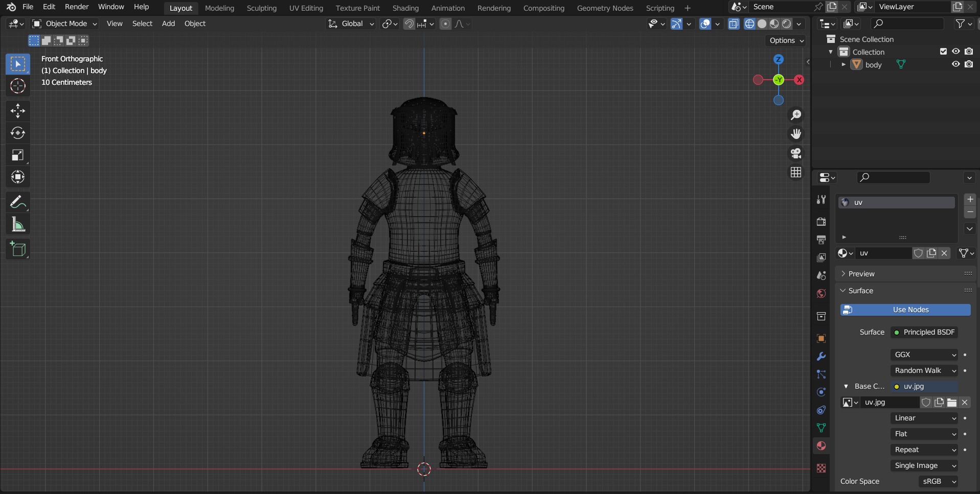Click the zoom view magnifier icon
The width and height of the screenshot is (980, 494).
click(796, 115)
